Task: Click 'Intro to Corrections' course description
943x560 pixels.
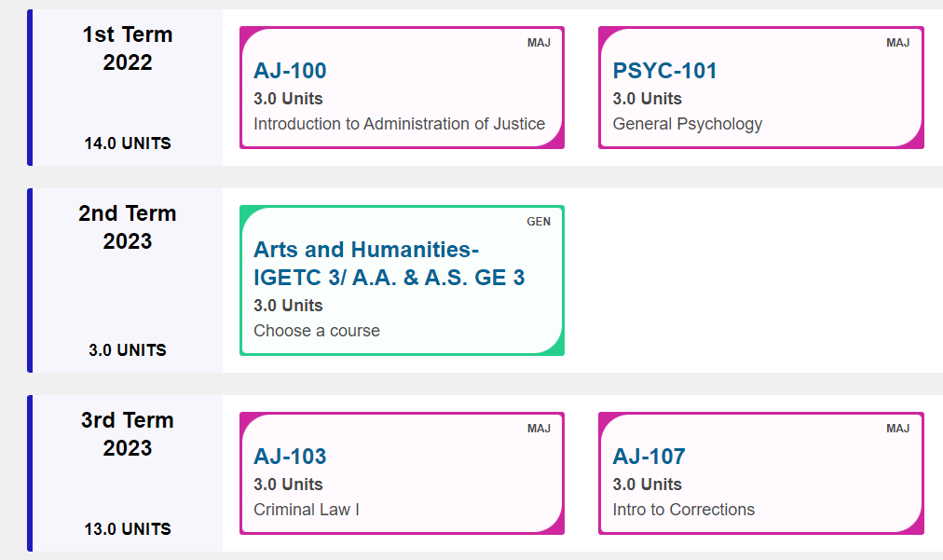Action: point(684,510)
